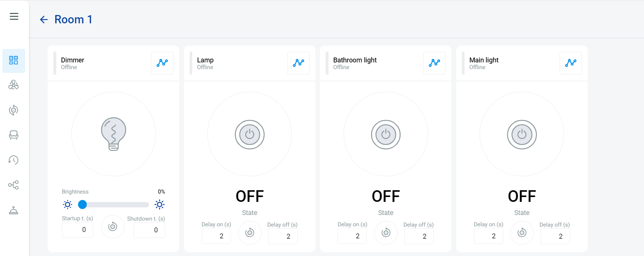Open the Dimmer chart graph button

[162, 63]
